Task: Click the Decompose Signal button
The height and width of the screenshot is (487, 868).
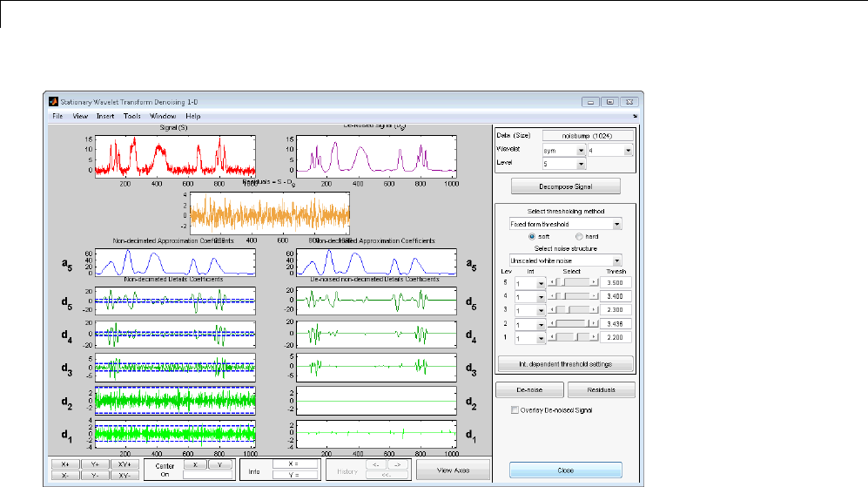Action: pyautogui.click(x=565, y=186)
